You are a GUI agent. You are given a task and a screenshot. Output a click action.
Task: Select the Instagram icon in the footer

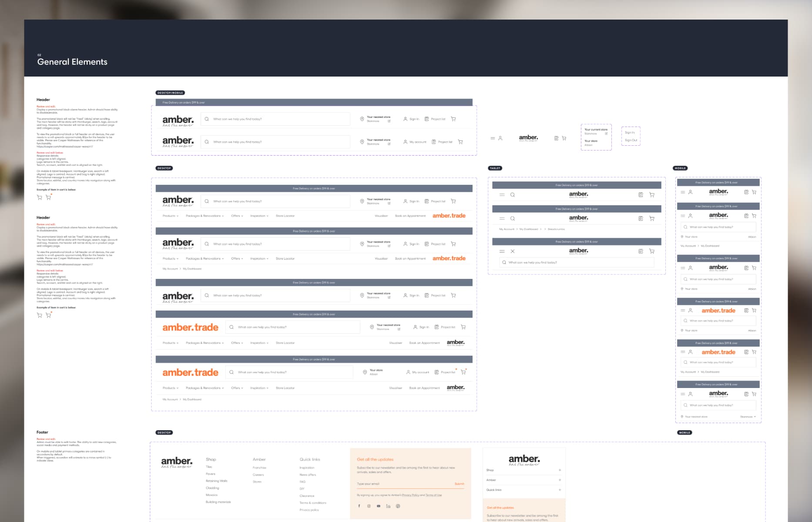[x=369, y=506]
